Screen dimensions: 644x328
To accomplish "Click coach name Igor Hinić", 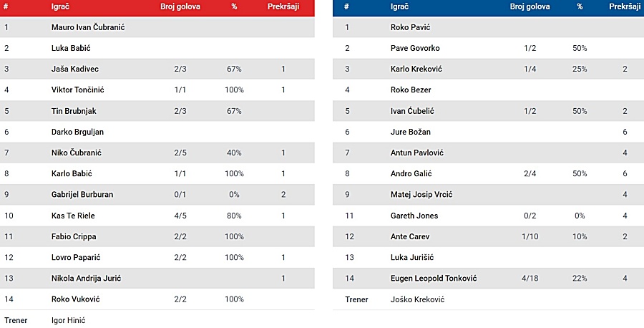I will point(68,320).
